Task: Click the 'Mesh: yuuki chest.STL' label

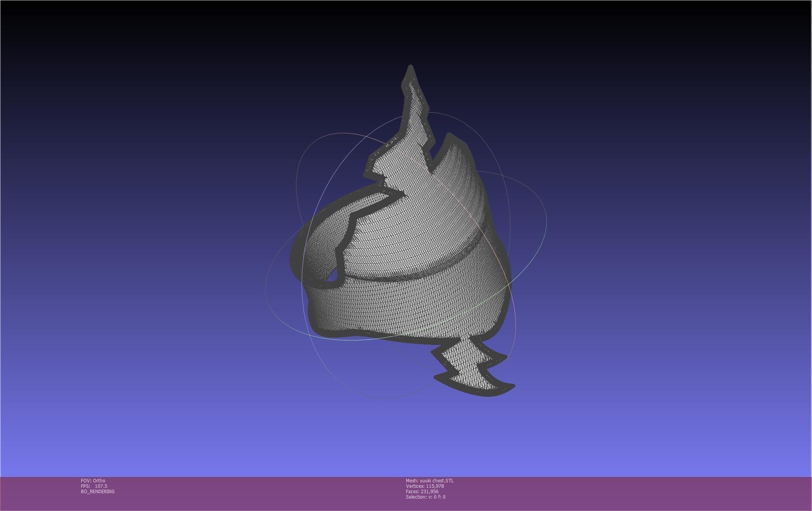Action: pos(430,481)
